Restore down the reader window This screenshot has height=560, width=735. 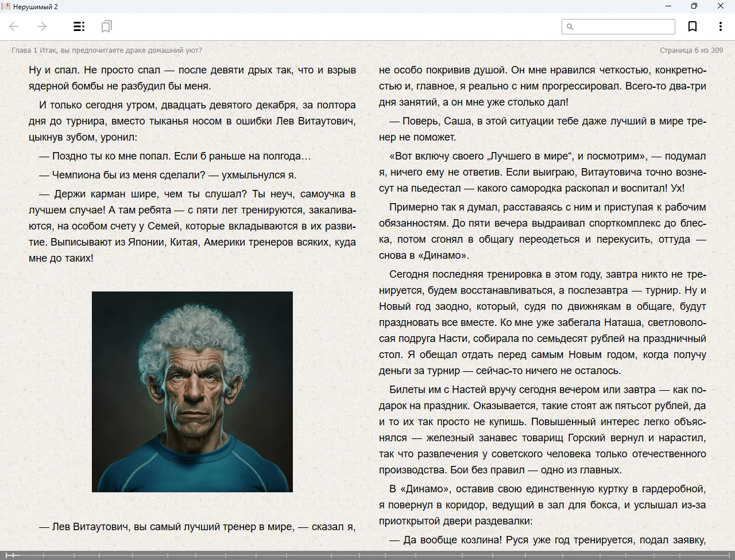[694, 6]
